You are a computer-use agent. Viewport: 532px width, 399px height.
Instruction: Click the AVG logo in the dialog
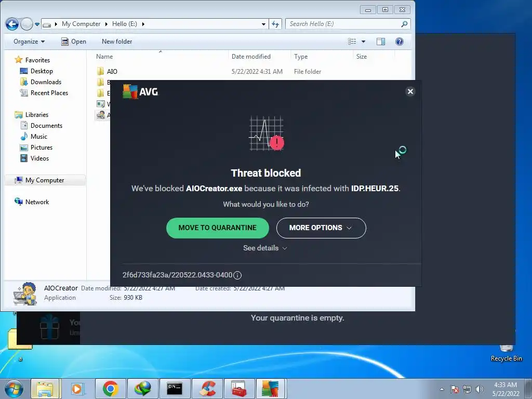(140, 91)
